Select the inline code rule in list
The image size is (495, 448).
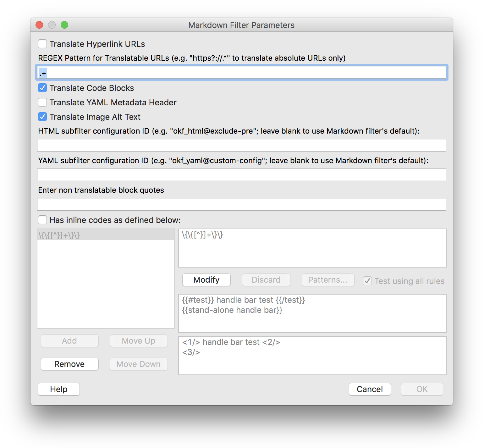(105, 235)
